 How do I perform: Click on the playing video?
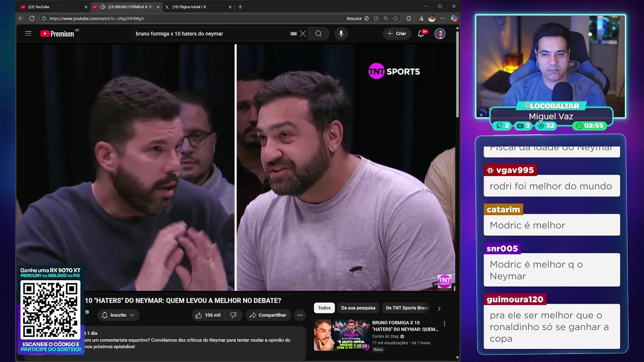[x=235, y=167]
